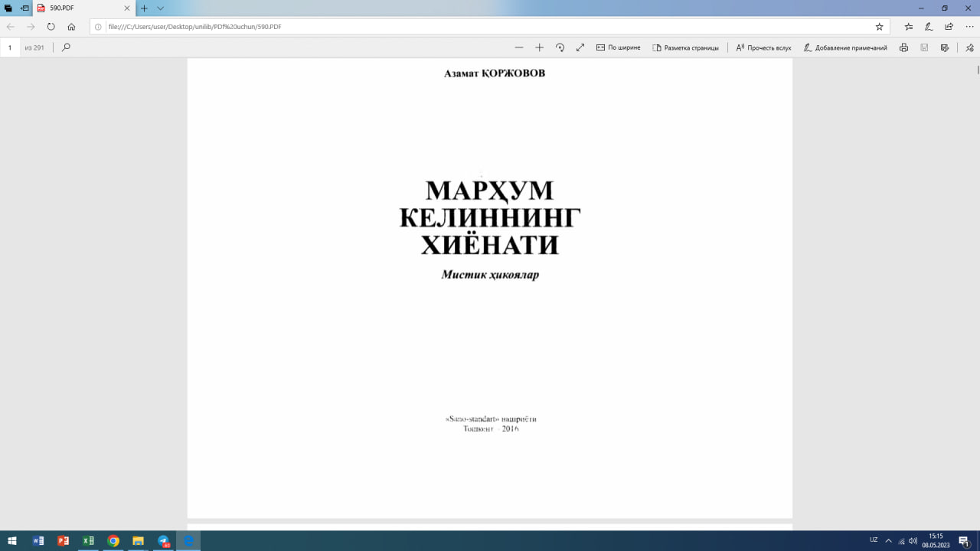Toggle "Разметка страницы" page layout view
Image resolution: width=980 pixels, height=551 pixels.
[686, 47]
